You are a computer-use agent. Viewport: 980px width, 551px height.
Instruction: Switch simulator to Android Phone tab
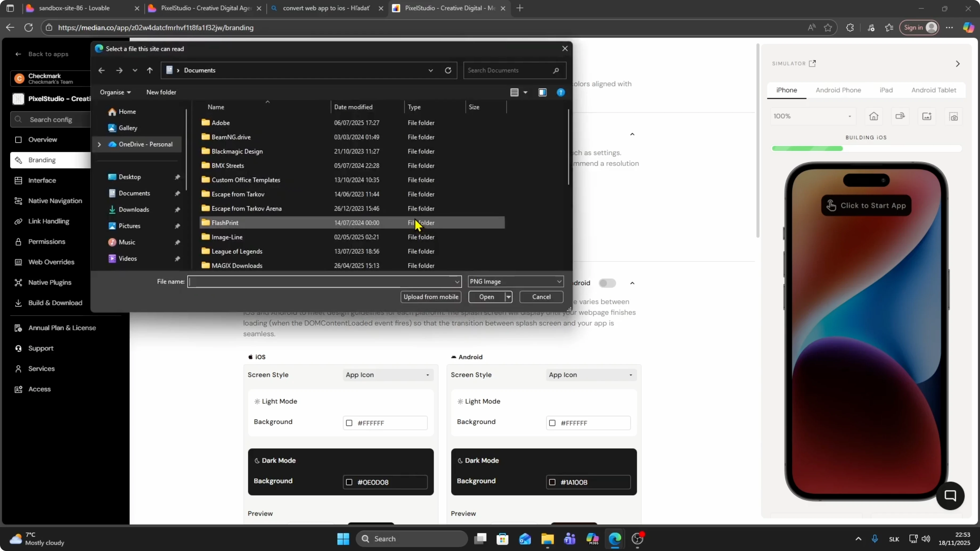point(838,90)
